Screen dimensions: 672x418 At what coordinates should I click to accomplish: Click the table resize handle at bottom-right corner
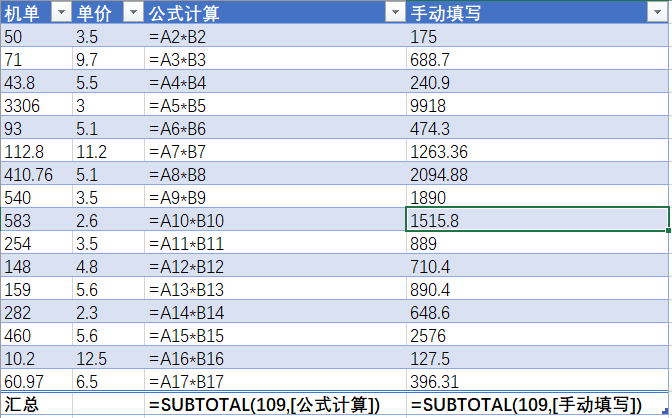tap(666, 410)
